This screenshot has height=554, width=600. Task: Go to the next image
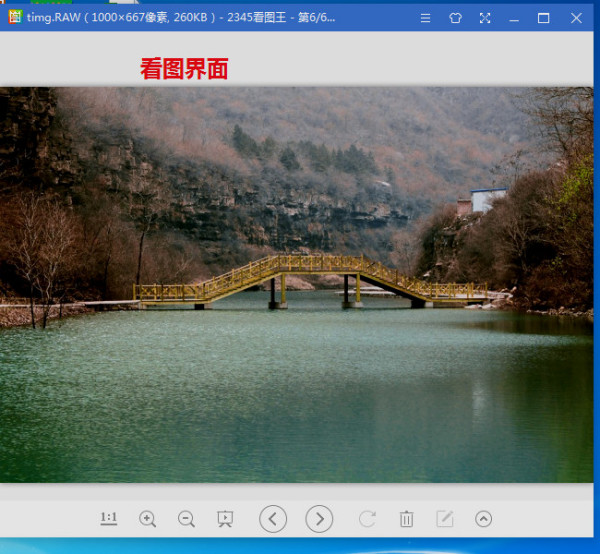[x=319, y=519]
